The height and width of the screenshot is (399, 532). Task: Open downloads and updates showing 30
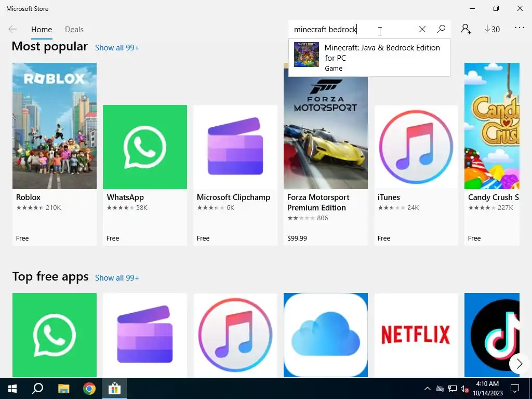pyautogui.click(x=491, y=30)
